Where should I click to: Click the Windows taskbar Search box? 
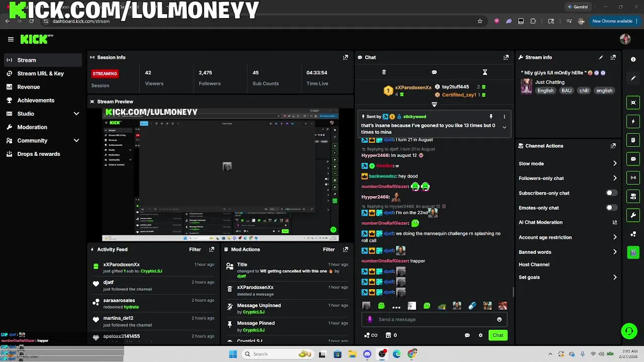[277, 354]
